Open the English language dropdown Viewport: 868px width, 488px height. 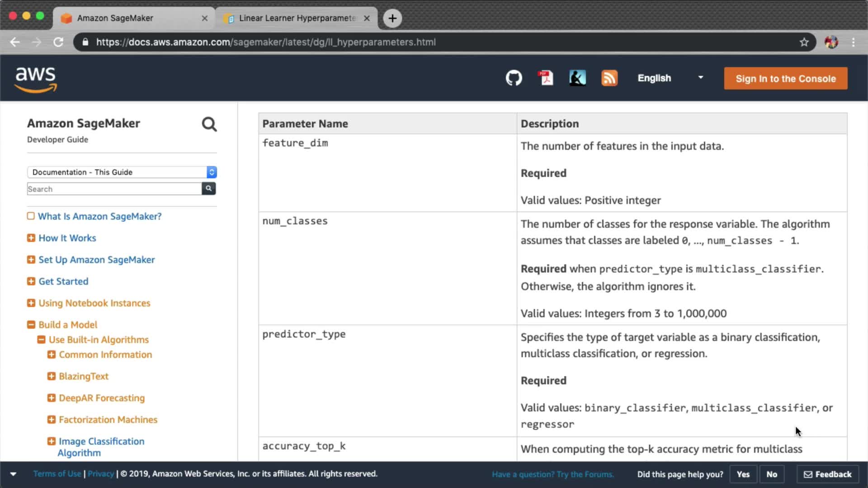click(670, 78)
